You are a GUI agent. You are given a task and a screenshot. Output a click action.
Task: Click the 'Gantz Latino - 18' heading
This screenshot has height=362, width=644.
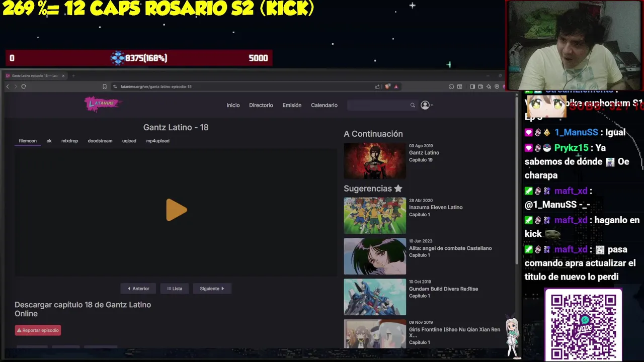tap(176, 128)
